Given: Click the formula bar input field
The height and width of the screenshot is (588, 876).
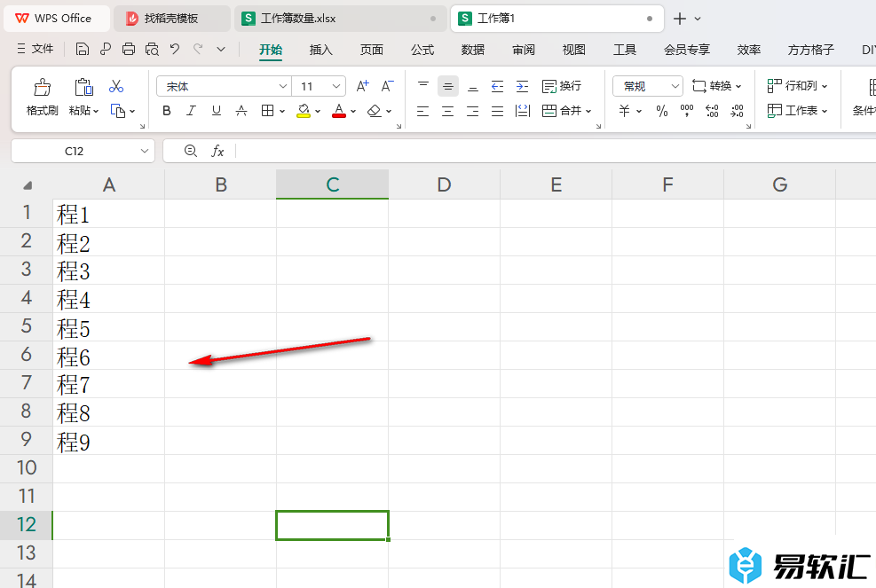Looking at the screenshot, I should 556,151.
